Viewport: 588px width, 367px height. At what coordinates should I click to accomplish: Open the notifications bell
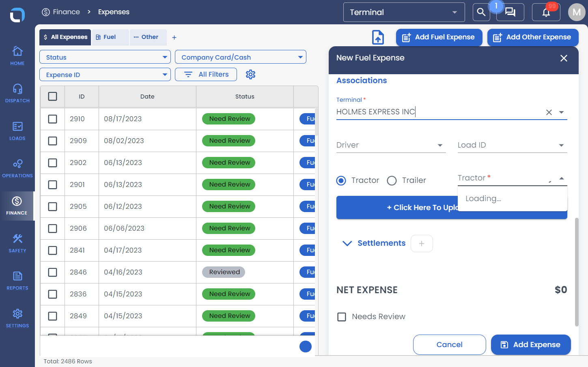tap(546, 12)
